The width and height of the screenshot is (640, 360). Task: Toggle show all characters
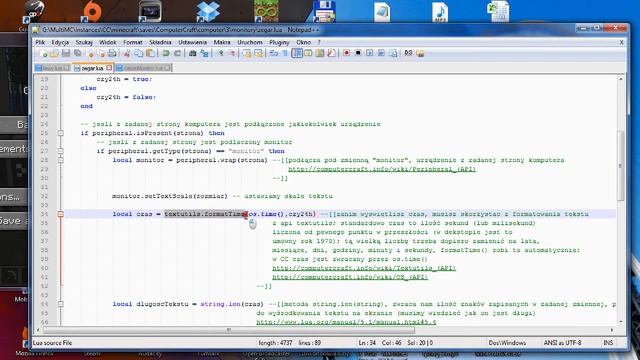(285, 53)
